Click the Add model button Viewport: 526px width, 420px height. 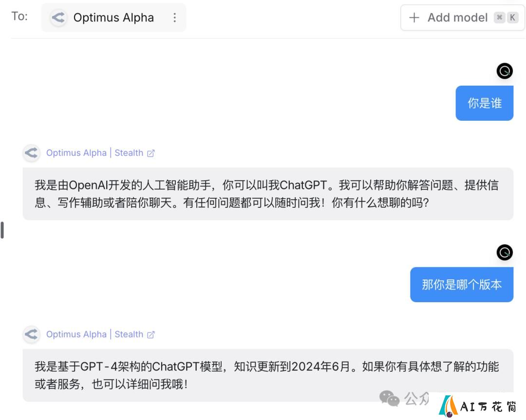pyautogui.click(x=462, y=18)
